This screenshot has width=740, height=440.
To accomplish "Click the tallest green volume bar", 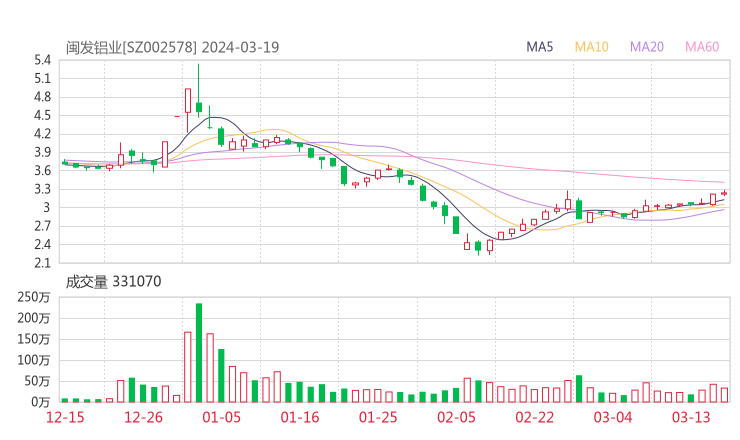I will click(199, 353).
